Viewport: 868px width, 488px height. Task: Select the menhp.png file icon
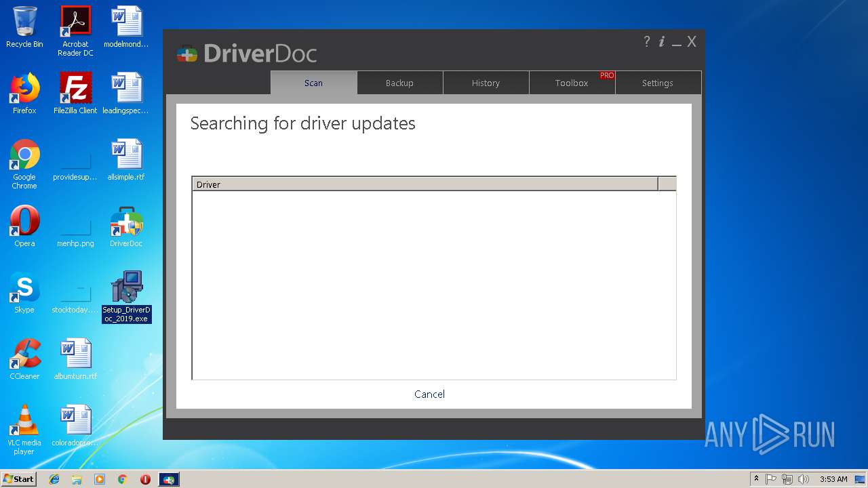[x=75, y=230]
